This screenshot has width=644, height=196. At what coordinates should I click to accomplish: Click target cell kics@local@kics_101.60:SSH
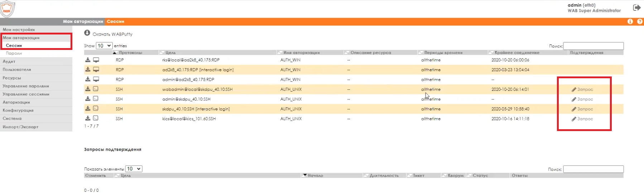coord(189,118)
